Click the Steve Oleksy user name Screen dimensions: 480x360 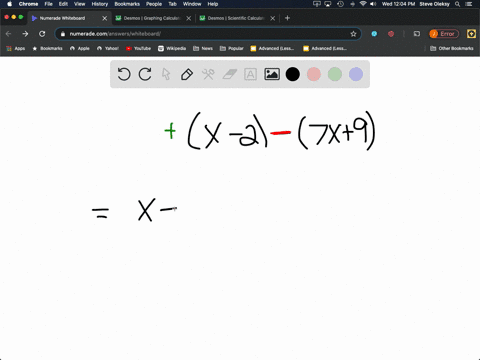click(434, 4)
